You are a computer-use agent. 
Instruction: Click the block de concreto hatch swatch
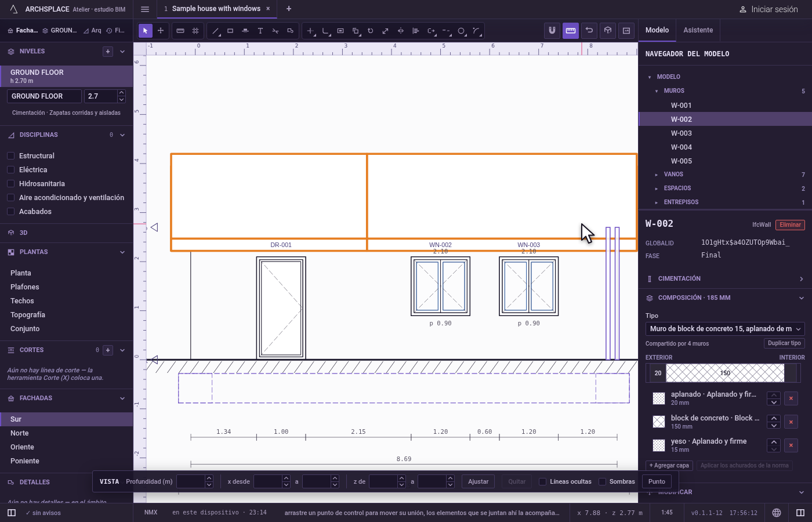[x=659, y=422]
